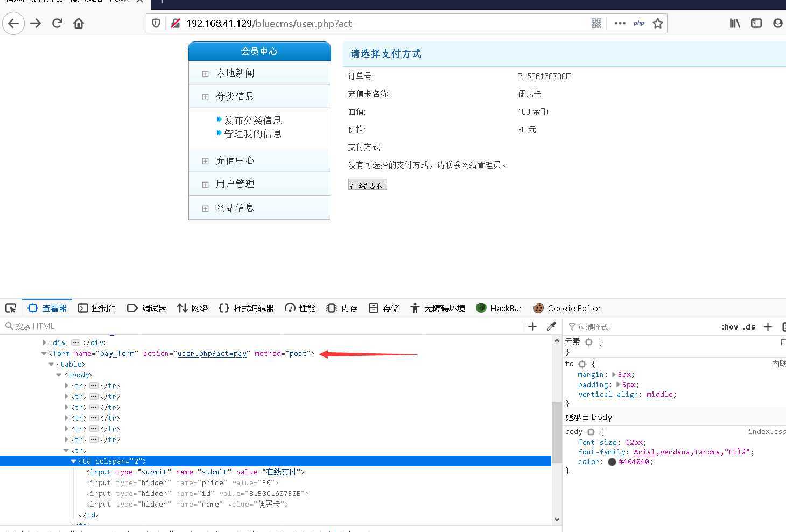Reload the current page
This screenshot has width=786, height=532.
pos(57,23)
